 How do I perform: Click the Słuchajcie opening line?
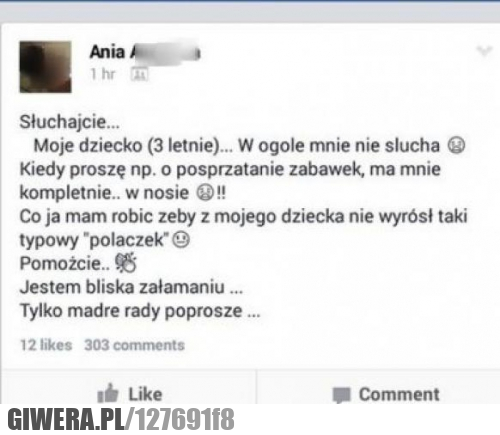click(x=69, y=122)
